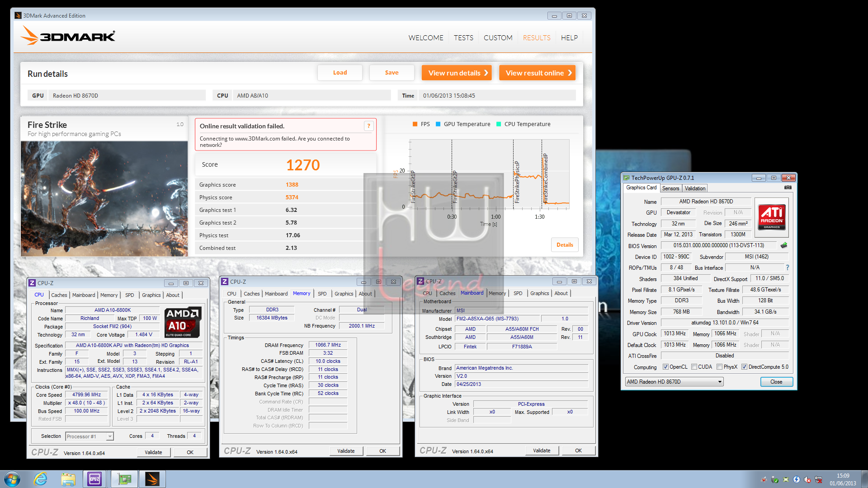This screenshot has height=488, width=868.
Task: Click the orange FPS legend swatch
Action: [415, 124]
